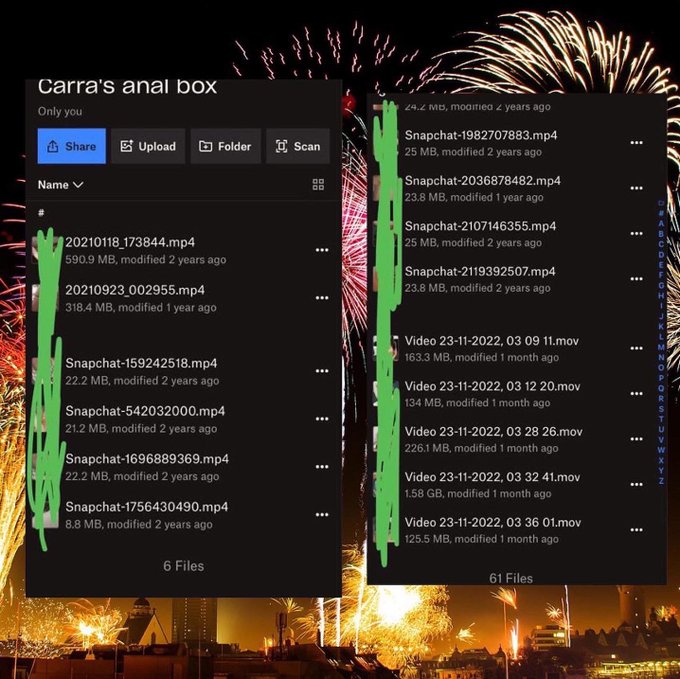Open Video 23-11-2022, 03 12 20.mov

pos(510,394)
